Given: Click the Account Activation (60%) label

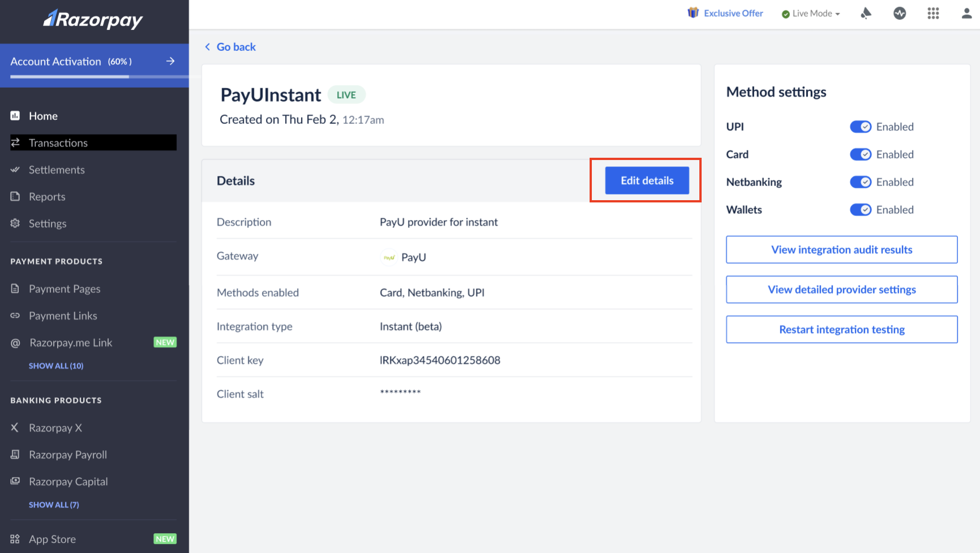Looking at the screenshot, I should tap(71, 61).
